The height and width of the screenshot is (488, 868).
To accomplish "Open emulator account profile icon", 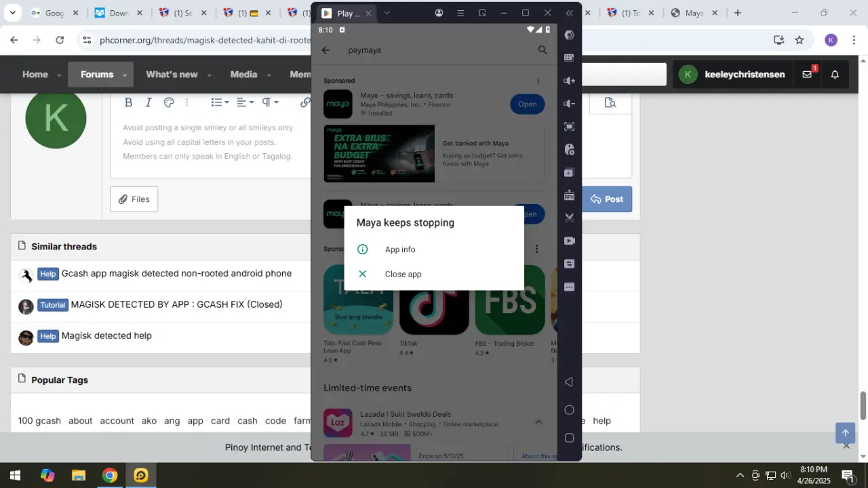I will point(439,13).
